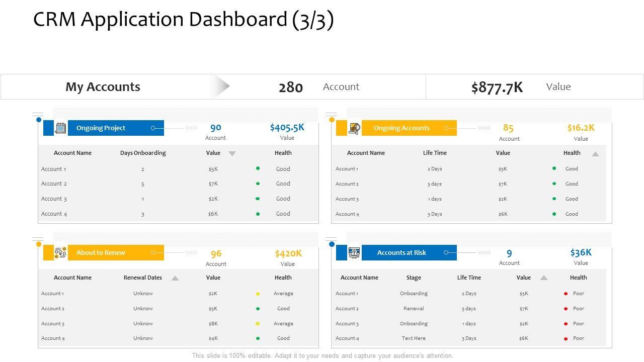This screenshot has height=362, width=644.
Task: Sort Ongoing Accounts by Health arrow
Action: (595, 154)
